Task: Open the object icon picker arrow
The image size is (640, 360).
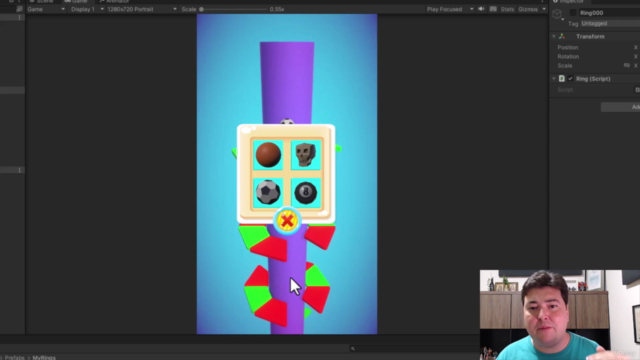Action: click(x=563, y=19)
